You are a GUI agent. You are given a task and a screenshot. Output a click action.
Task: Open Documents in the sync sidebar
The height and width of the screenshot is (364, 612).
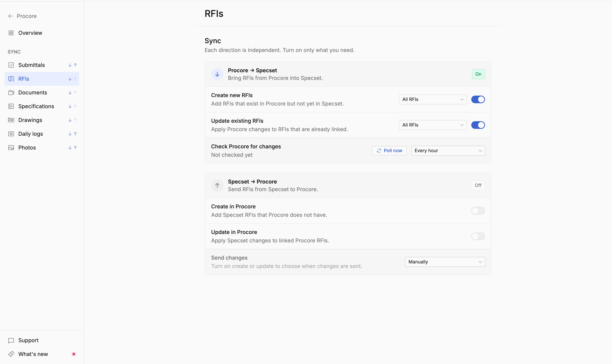(x=42, y=93)
